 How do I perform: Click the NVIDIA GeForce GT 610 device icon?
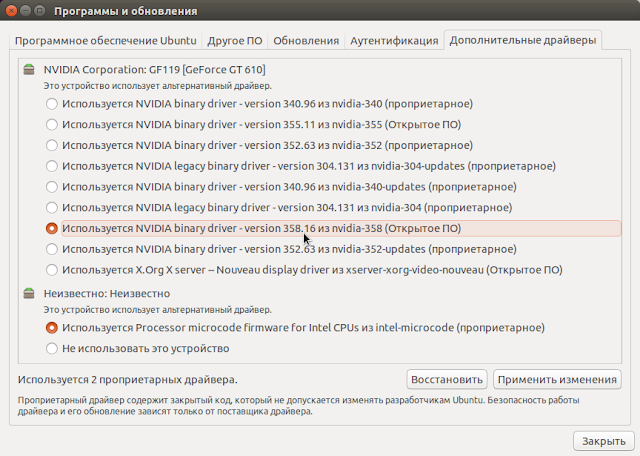click(29, 69)
